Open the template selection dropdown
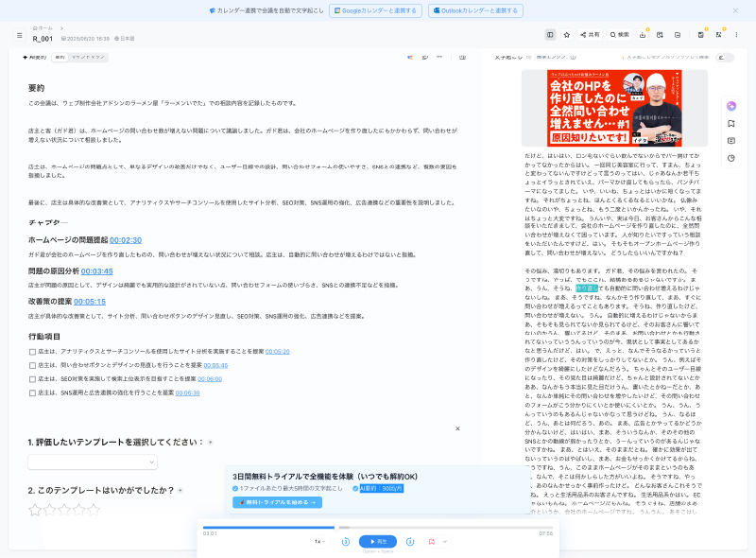 point(93,462)
